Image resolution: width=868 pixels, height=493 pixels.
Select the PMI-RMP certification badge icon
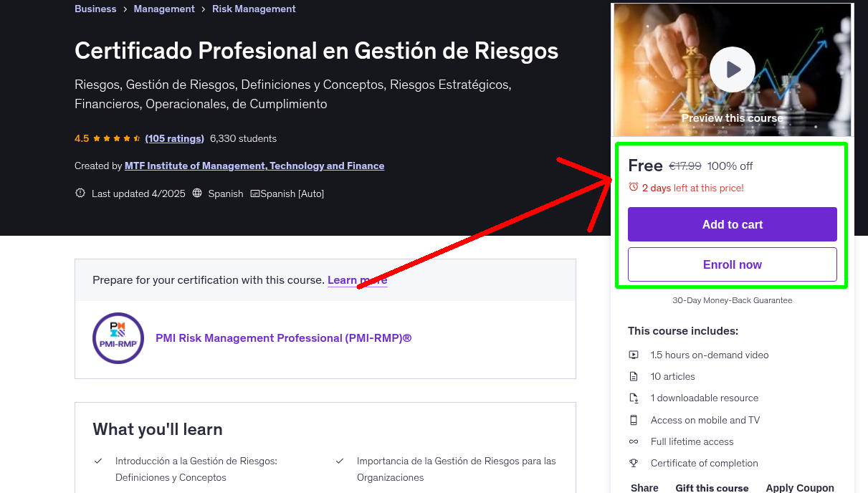pos(118,338)
